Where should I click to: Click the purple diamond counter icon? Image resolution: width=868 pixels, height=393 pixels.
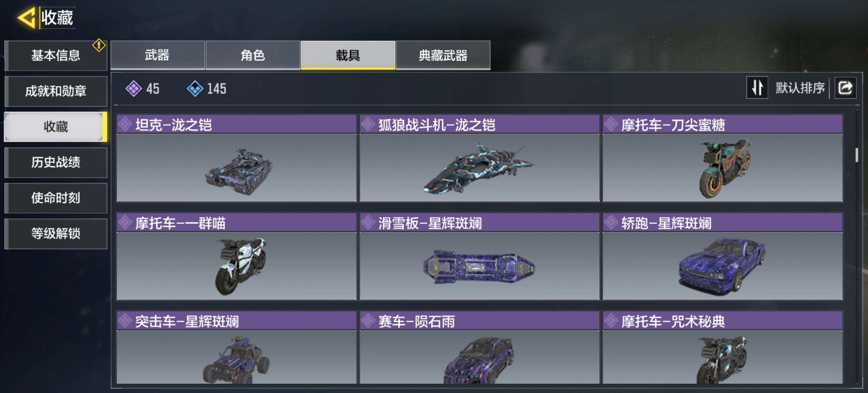point(134,89)
